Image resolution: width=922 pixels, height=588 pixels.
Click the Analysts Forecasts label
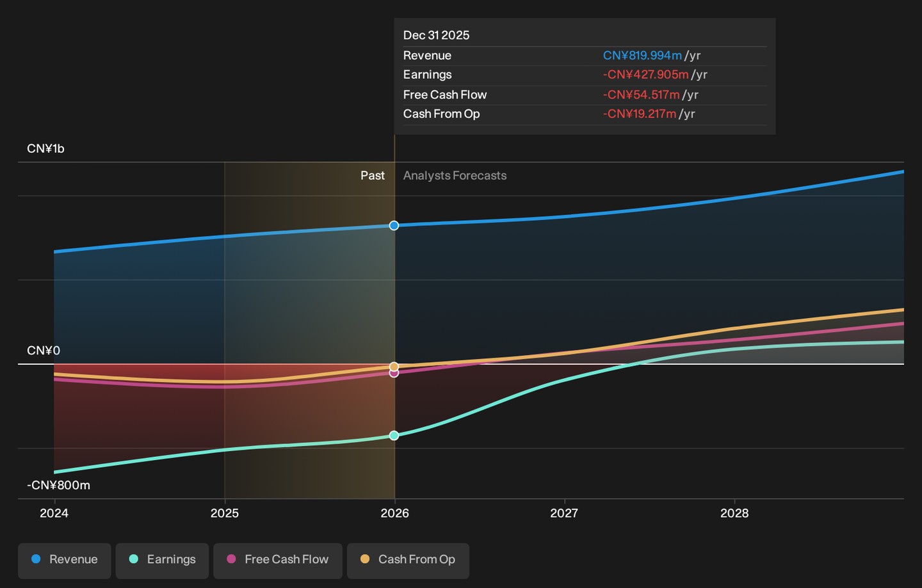click(455, 176)
